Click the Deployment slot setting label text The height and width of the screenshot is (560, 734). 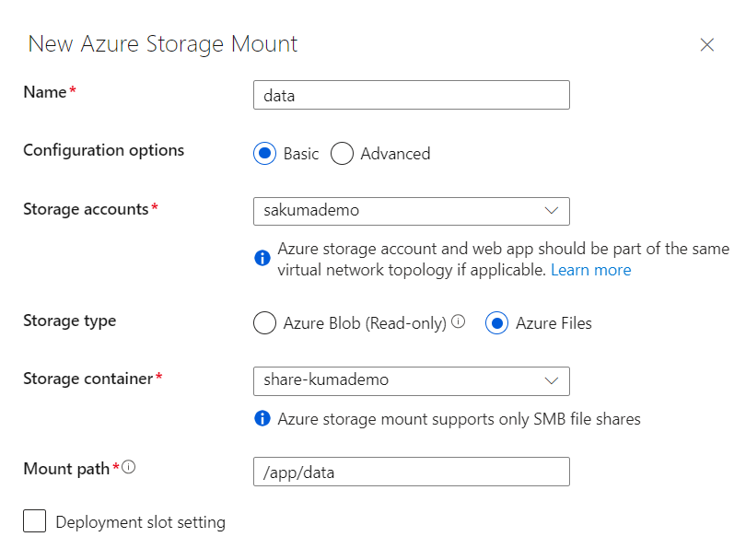tap(140, 522)
